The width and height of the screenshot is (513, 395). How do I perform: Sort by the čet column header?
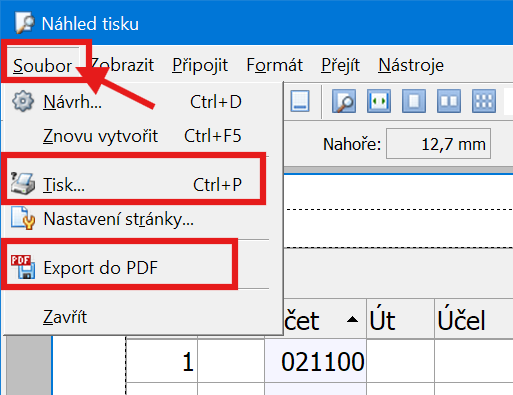click(x=325, y=319)
